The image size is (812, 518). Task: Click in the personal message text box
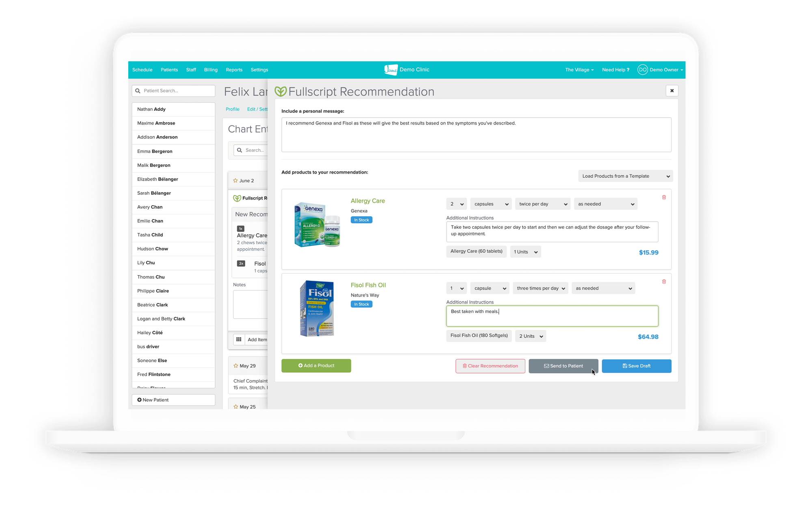click(x=476, y=135)
